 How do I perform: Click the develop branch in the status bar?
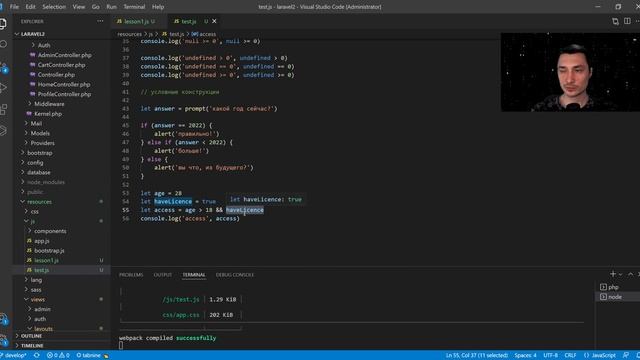[13, 355]
